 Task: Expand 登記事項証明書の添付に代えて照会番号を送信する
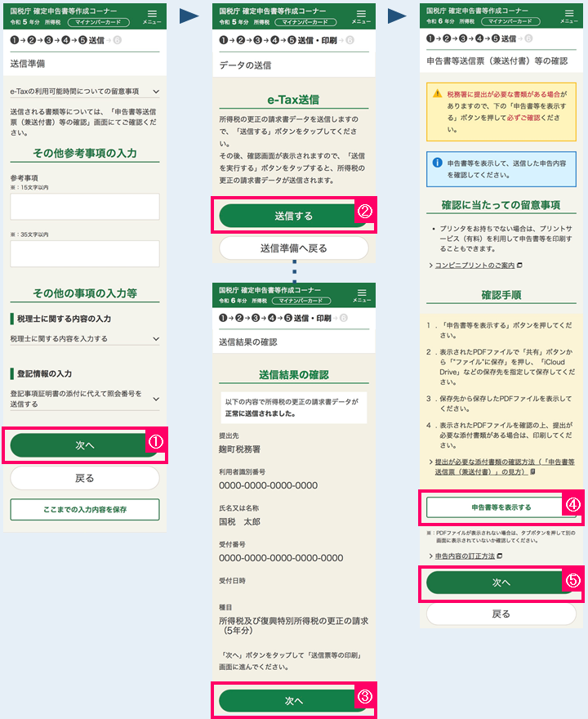[85, 399]
